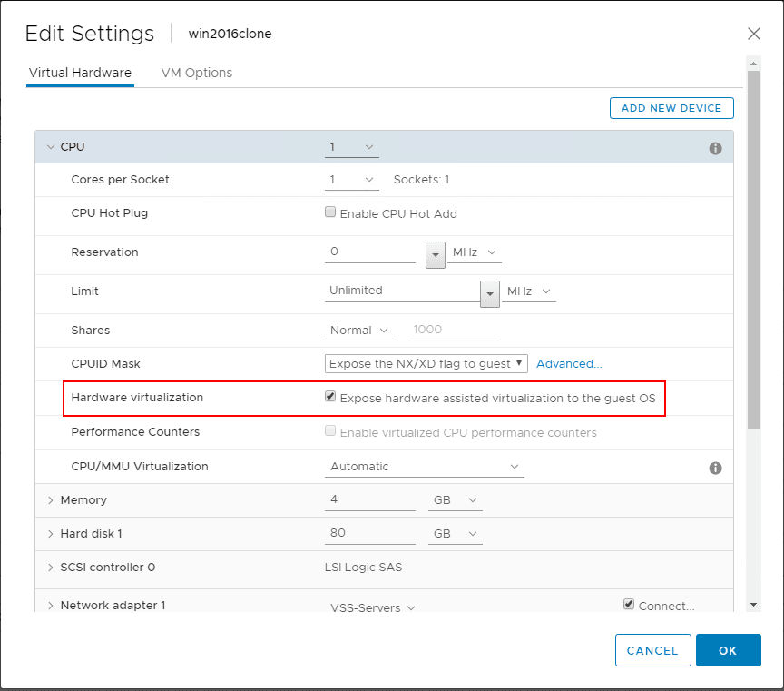784x691 pixels.
Task: Enable CPU Hot Add checkbox
Action: [330, 213]
